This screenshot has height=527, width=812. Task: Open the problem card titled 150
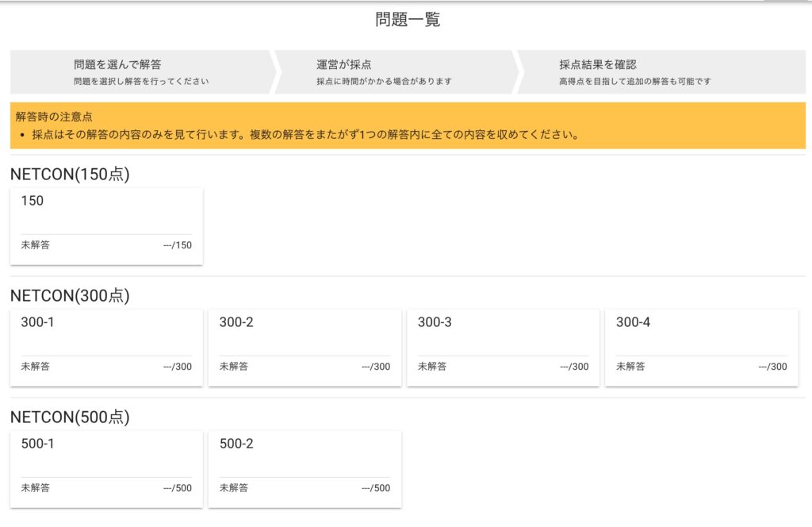[107, 226]
